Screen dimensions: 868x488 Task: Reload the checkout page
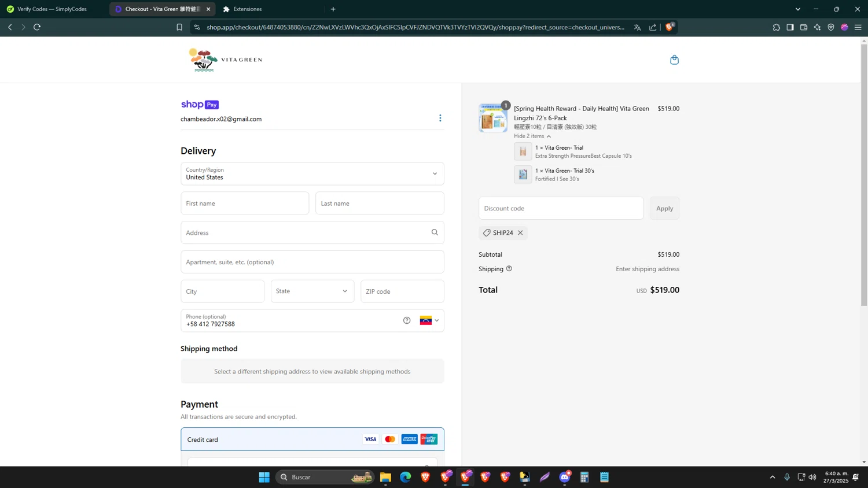(37, 27)
